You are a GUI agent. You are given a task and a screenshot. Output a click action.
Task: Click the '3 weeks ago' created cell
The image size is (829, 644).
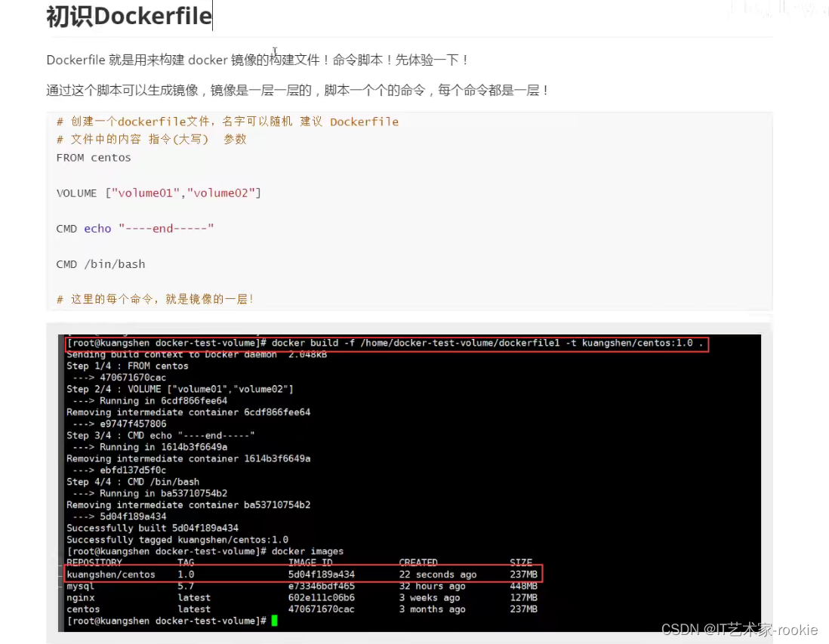pos(430,598)
